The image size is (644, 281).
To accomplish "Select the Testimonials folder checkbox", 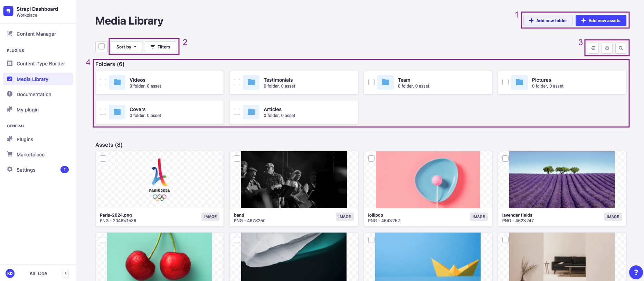I will 237,82.
